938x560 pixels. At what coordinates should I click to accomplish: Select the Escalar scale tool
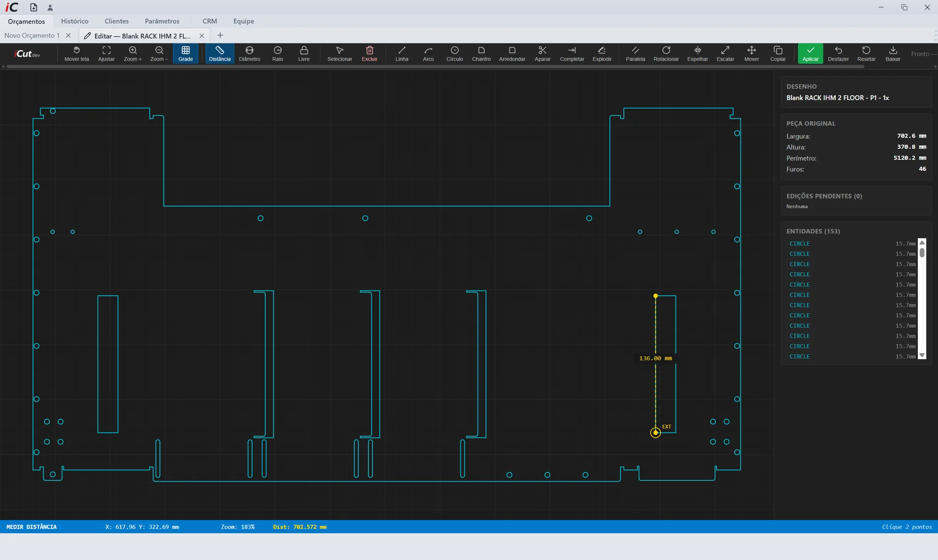(725, 54)
